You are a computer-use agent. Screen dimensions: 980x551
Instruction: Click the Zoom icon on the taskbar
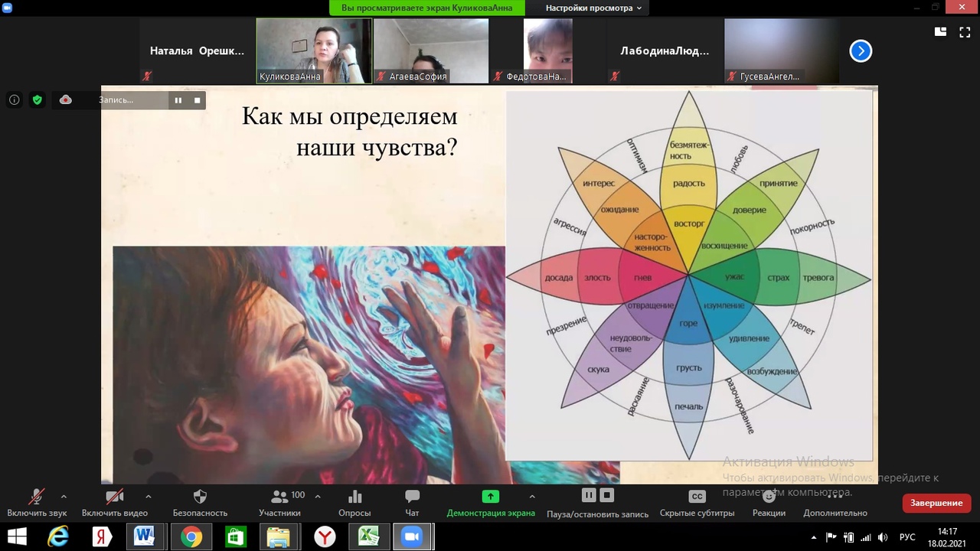413,537
